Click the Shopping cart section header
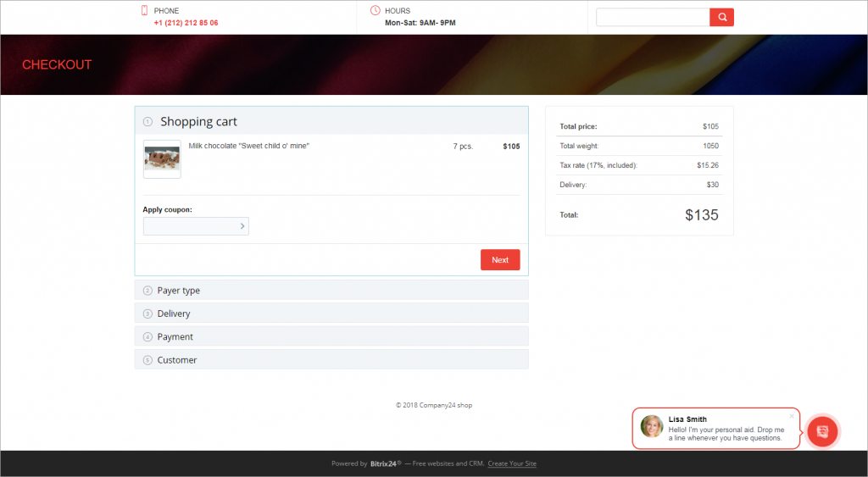Screen dimensions: 868x477 (331, 121)
